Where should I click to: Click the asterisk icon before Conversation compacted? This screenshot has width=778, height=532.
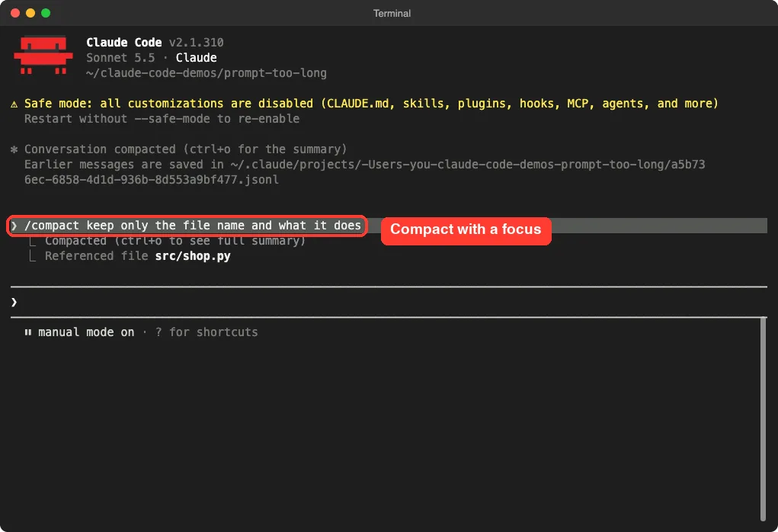click(14, 149)
